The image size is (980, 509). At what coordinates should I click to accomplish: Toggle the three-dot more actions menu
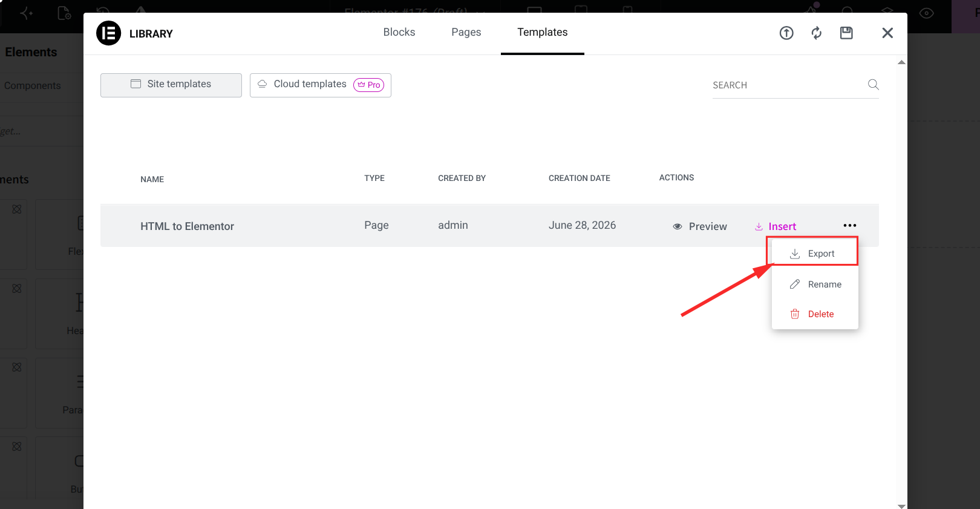point(850,226)
